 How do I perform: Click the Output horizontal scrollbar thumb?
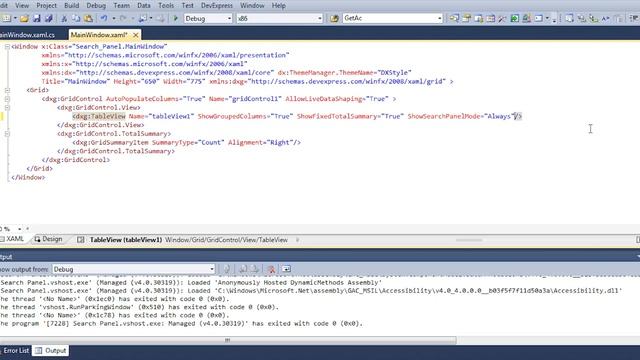[228, 340]
